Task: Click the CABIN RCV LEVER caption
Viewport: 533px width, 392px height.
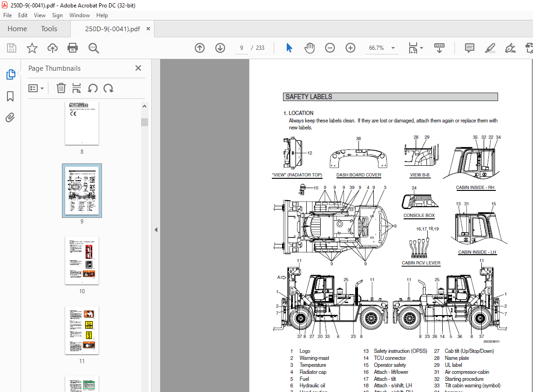Action: [421, 263]
